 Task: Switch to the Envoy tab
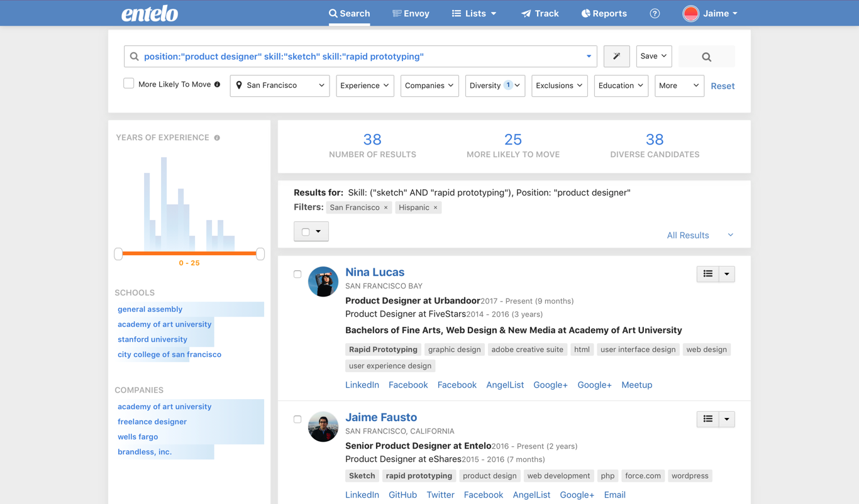tap(411, 13)
